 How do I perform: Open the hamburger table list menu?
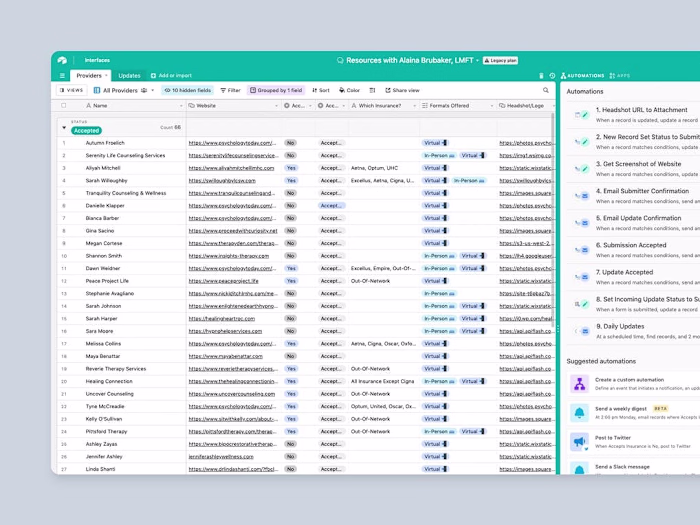62,75
